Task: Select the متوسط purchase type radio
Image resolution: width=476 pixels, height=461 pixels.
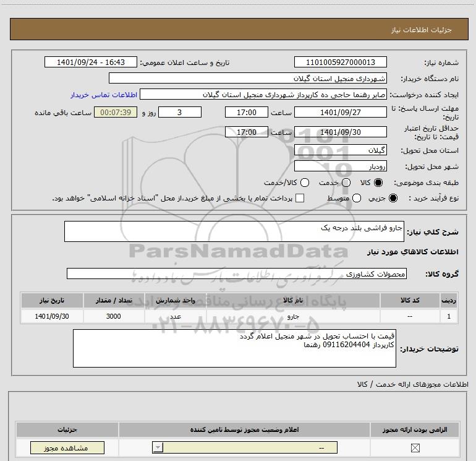Action: coord(357,198)
